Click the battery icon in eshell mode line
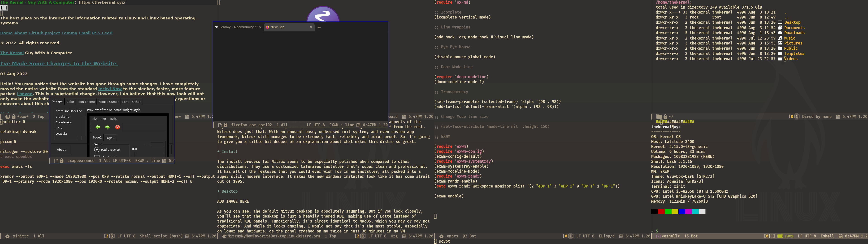The image size is (868, 244). (780, 236)
